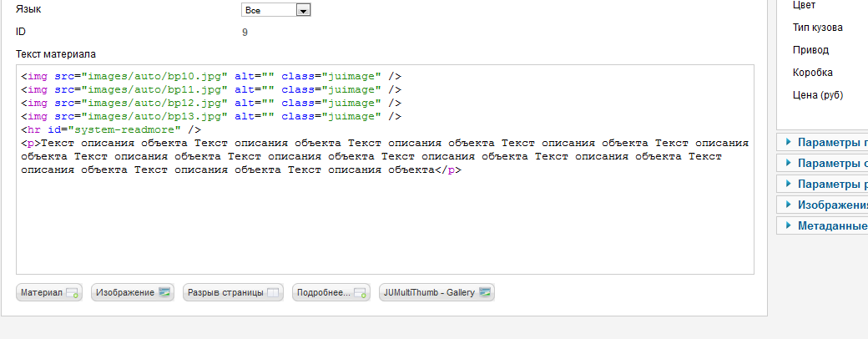Expand the third Параметры panel
Viewport: 868px width, 339px height.
[822, 185]
